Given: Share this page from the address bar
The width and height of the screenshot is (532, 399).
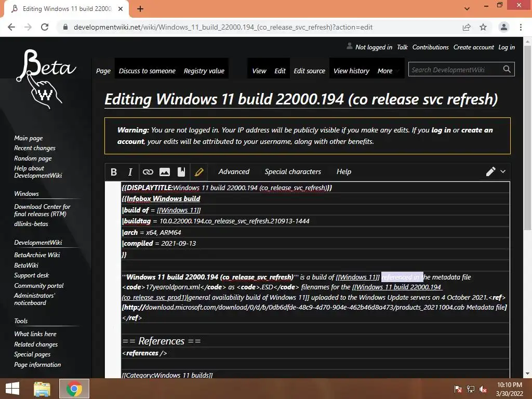Looking at the screenshot, I should (x=467, y=27).
